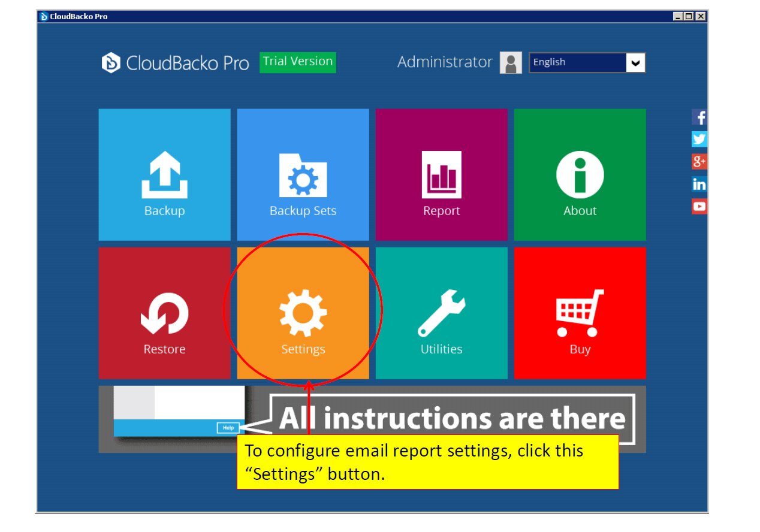This screenshot has width=760, height=532.
Task: Click the Administrator profile avatar
Action: pyautogui.click(x=511, y=62)
